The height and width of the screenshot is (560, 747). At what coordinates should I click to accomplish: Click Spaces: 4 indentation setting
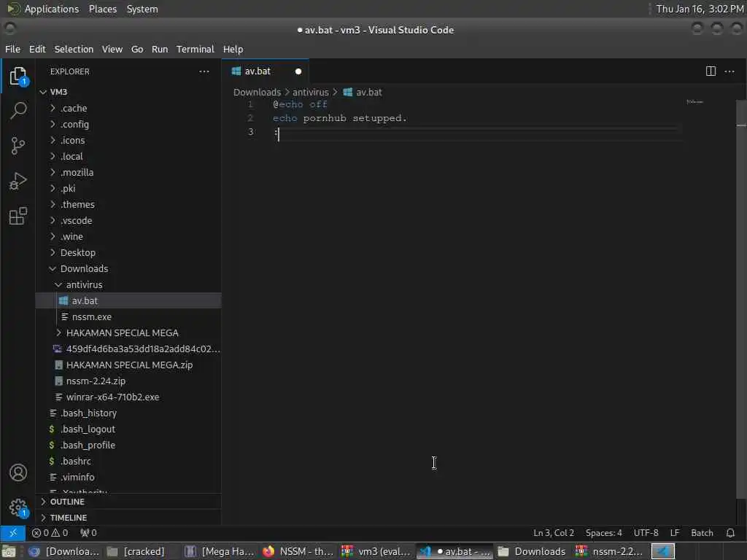coord(603,533)
